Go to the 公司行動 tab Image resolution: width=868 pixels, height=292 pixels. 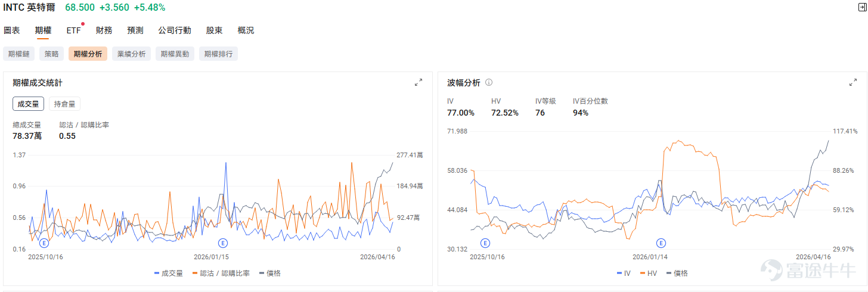point(175,30)
